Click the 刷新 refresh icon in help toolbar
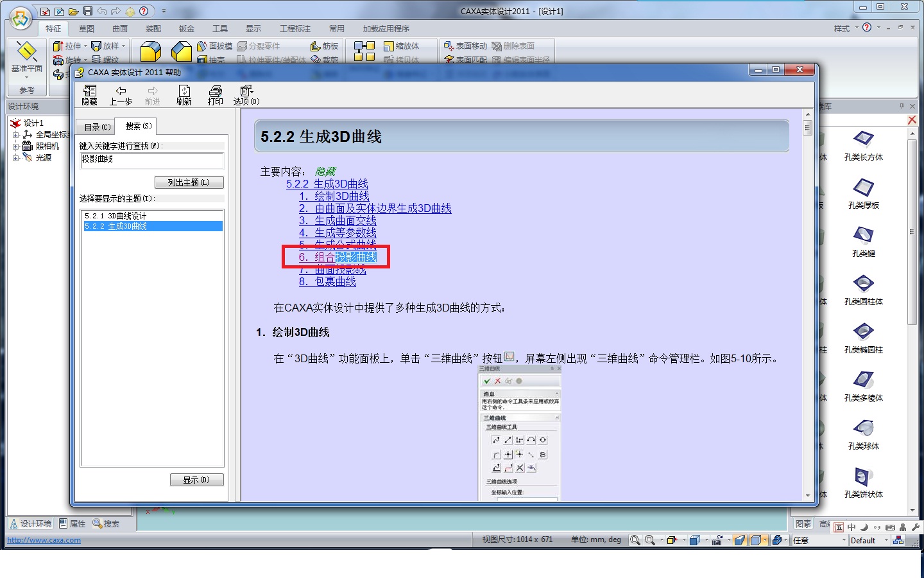The image size is (924, 578). point(184,95)
